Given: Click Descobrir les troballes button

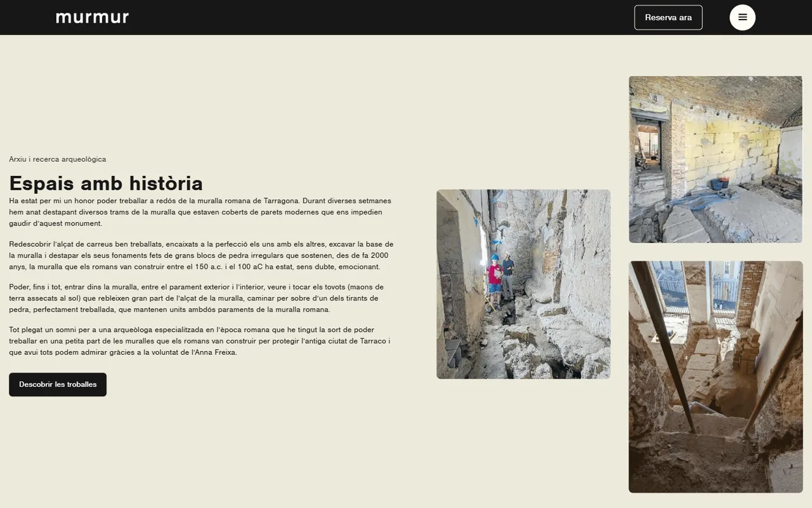Looking at the screenshot, I should click(x=58, y=384).
